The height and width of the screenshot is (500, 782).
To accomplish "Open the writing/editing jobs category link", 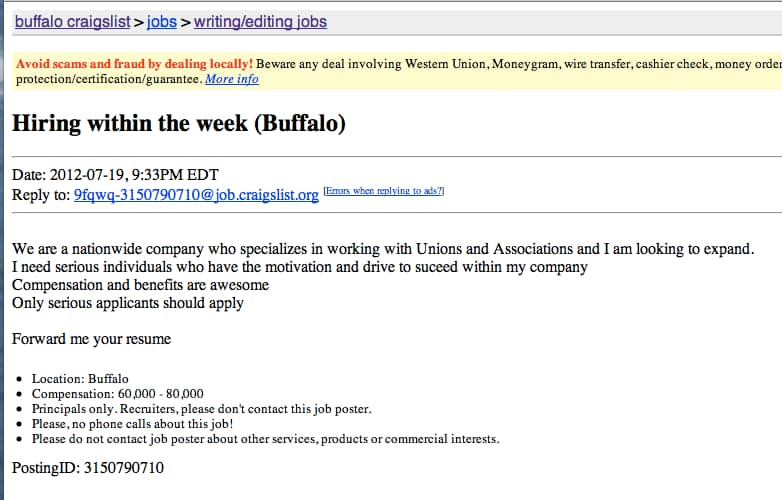I will (260, 22).
